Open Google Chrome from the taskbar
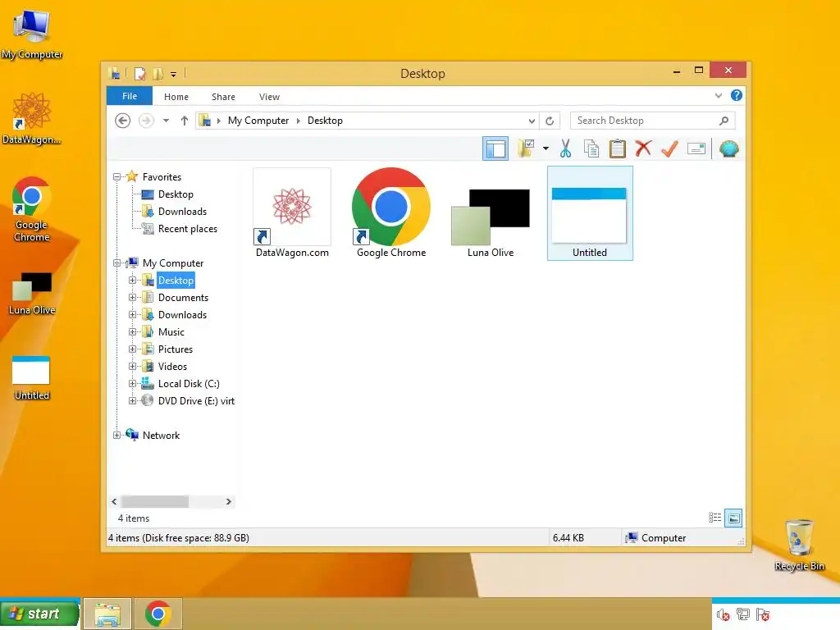Screen dimensions: 840x630 158,614
